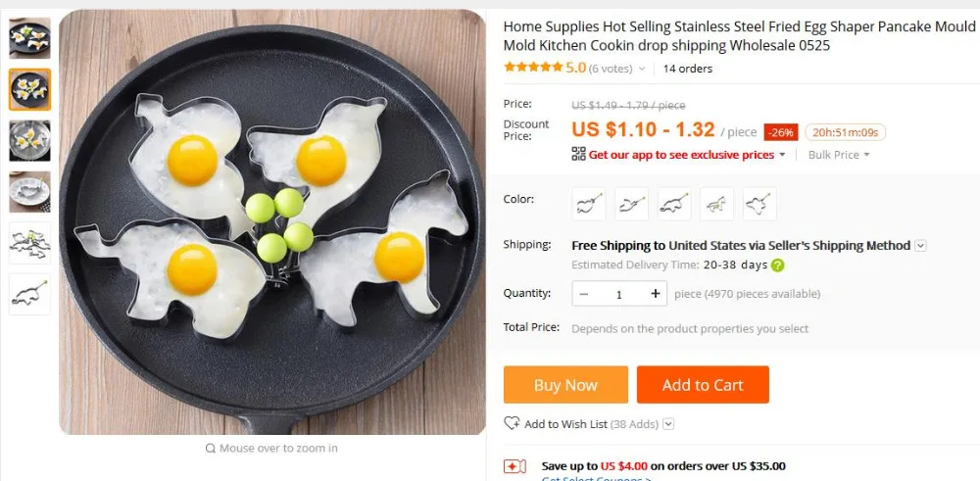
Task: Click the red coupon icon near savings
Action: pos(515,466)
